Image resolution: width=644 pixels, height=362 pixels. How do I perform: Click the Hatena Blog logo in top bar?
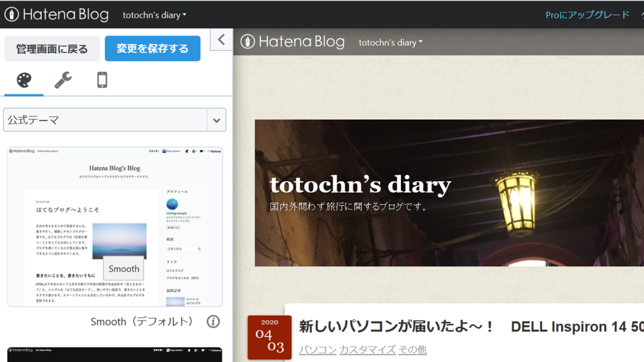point(56,14)
